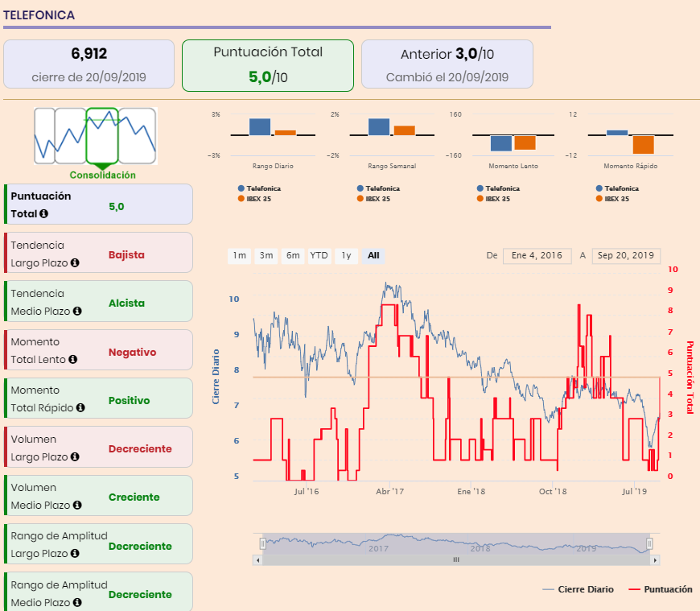
Task: Open info icon for Momento Total Lento
Action: [73, 359]
